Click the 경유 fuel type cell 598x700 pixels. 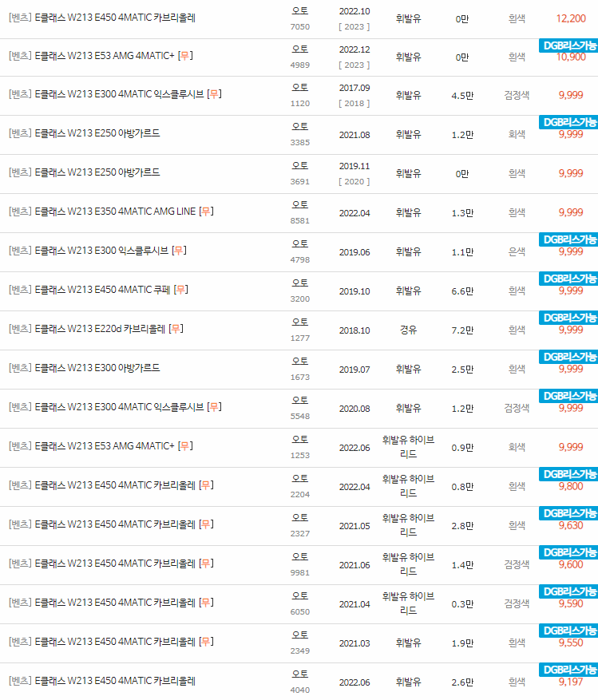click(408, 330)
